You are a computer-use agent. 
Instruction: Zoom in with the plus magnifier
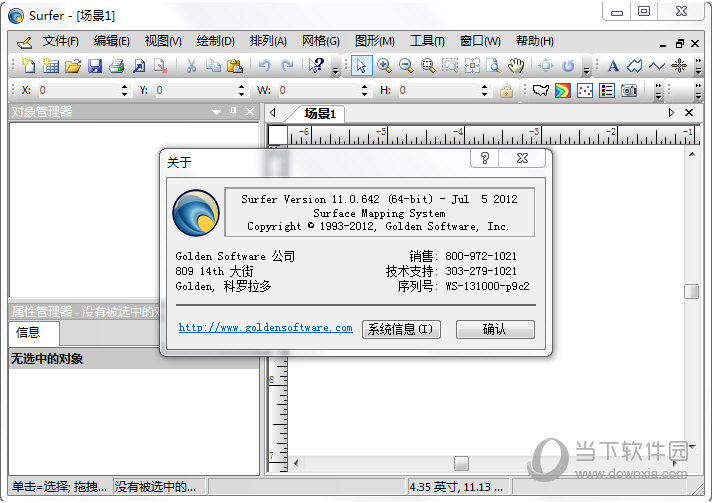tap(384, 66)
